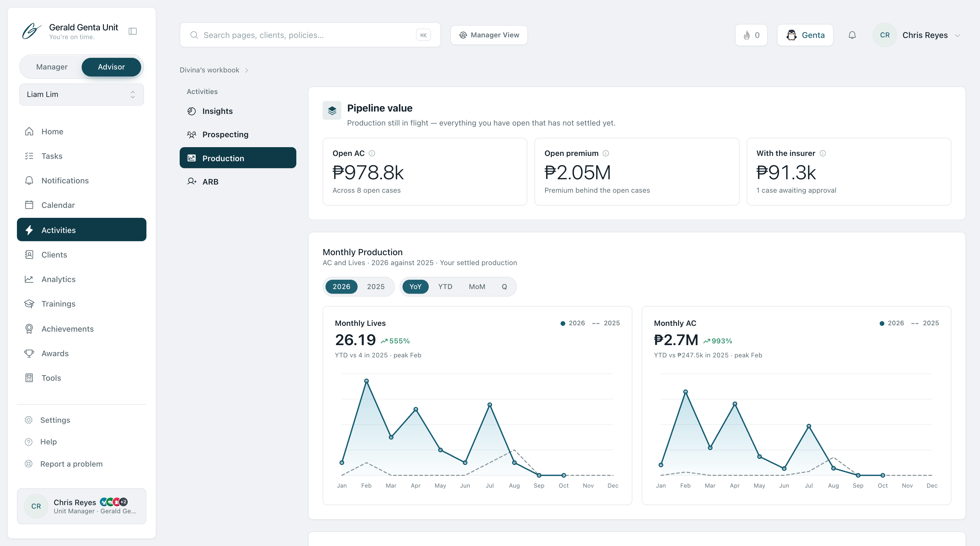Select the MoM comparison option
Image resolution: width=980 pixels, height=546 pixels.
click(x=477, y=287)
